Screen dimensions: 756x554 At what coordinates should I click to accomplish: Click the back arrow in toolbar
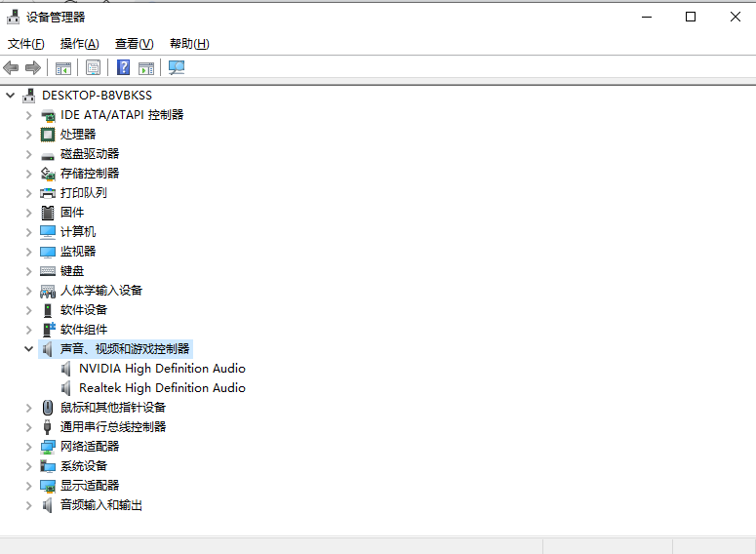point(12,67)
